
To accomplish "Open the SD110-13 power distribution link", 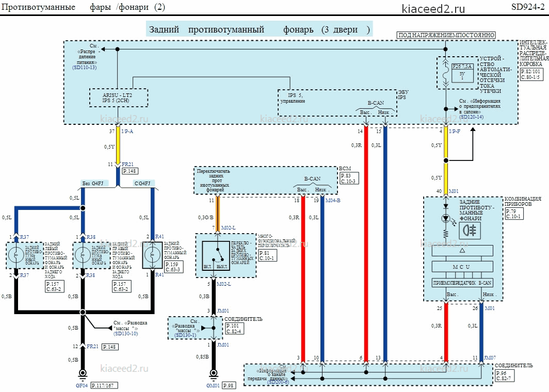I will (85, 67).
